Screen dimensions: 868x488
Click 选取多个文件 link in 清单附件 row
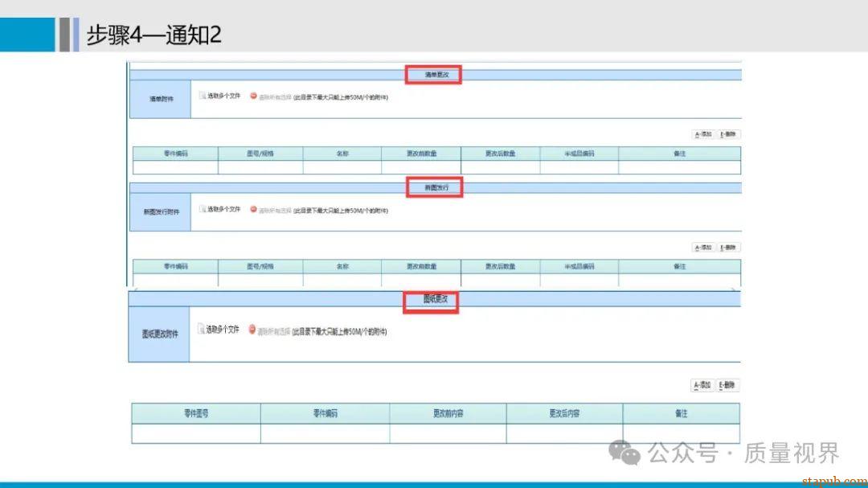[x=223, y=96]
